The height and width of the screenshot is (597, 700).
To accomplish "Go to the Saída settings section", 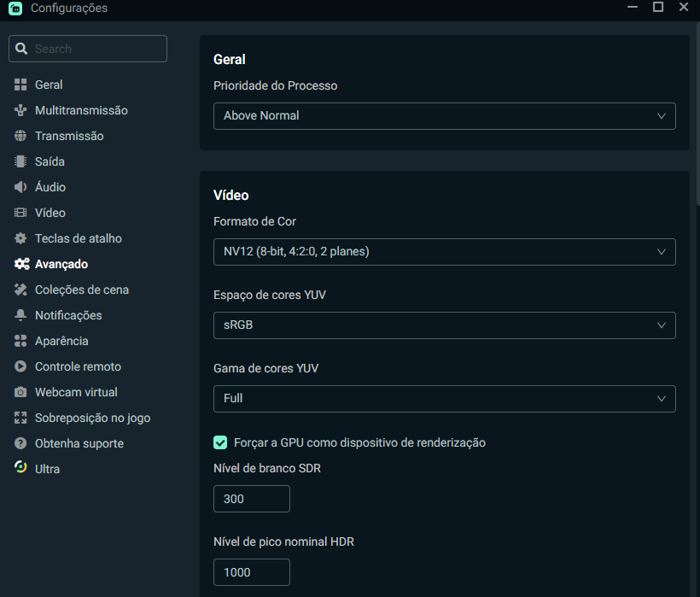I will click(50, 161).
